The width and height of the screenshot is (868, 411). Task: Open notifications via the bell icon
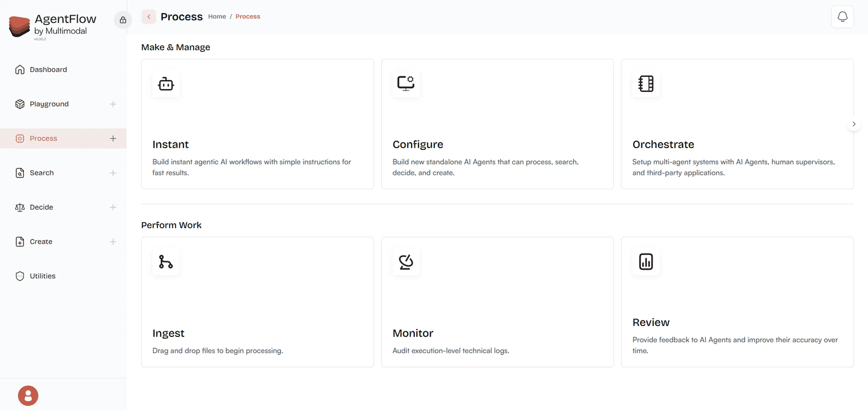[843, 17]
